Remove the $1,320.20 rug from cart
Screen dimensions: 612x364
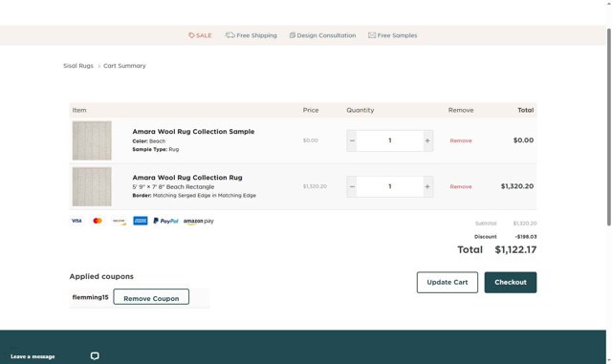(461, 186)
